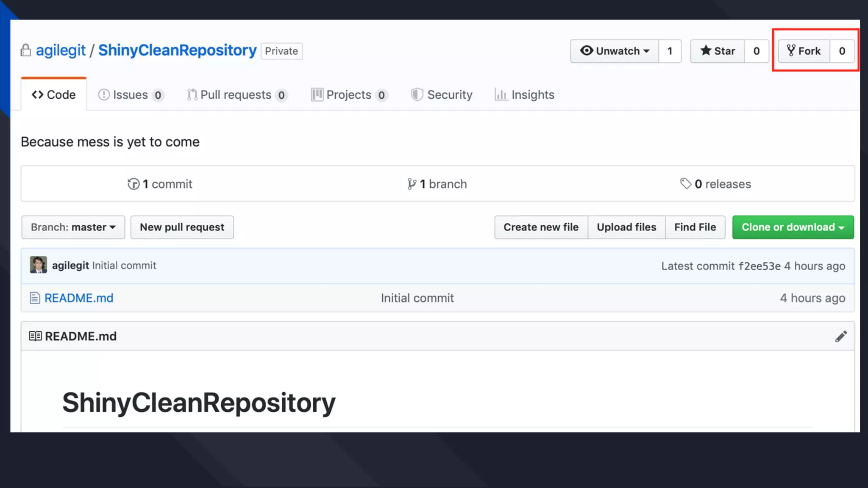868x488 pixels.
Task: Click New pull request button
Action: [182, 227]
